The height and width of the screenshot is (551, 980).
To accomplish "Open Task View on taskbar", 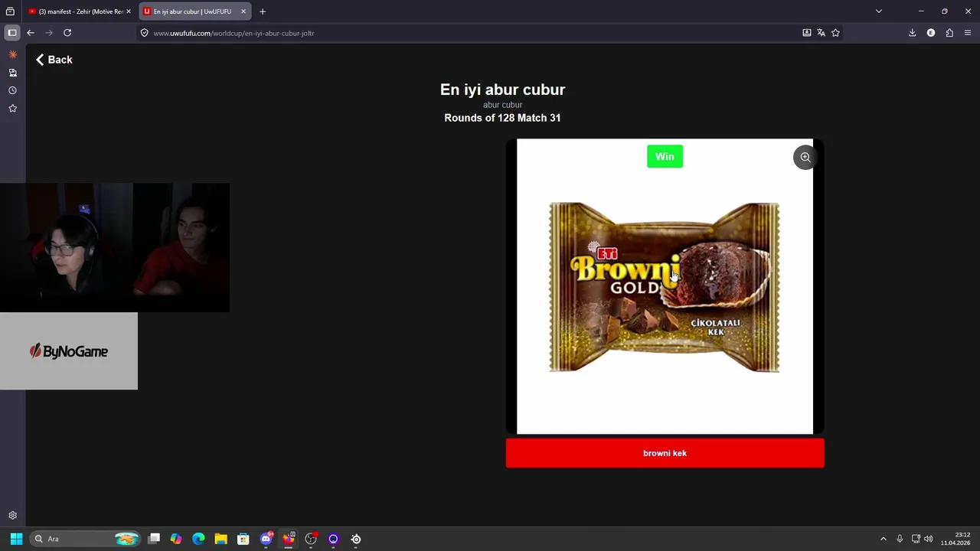I will tap(154, 539).
